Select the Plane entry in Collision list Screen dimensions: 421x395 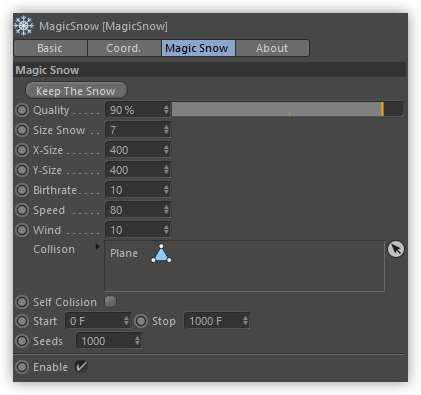pos(124,253)
